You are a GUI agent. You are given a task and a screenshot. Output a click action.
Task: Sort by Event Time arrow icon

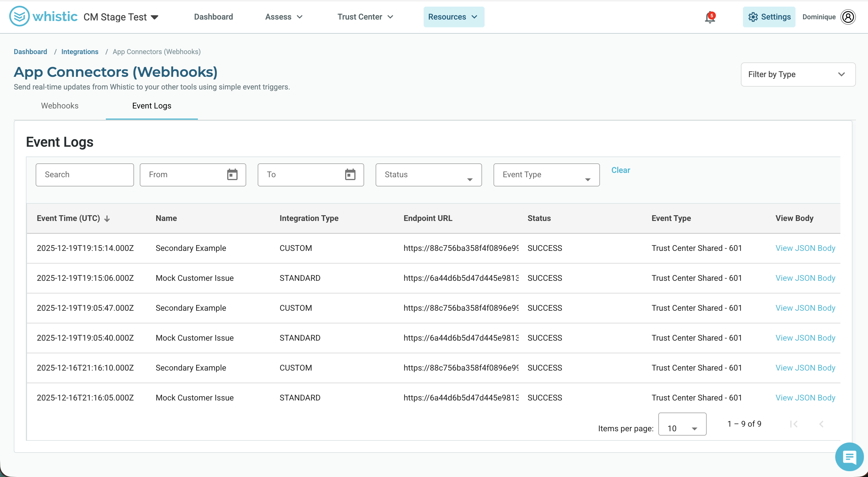point(107,219)
